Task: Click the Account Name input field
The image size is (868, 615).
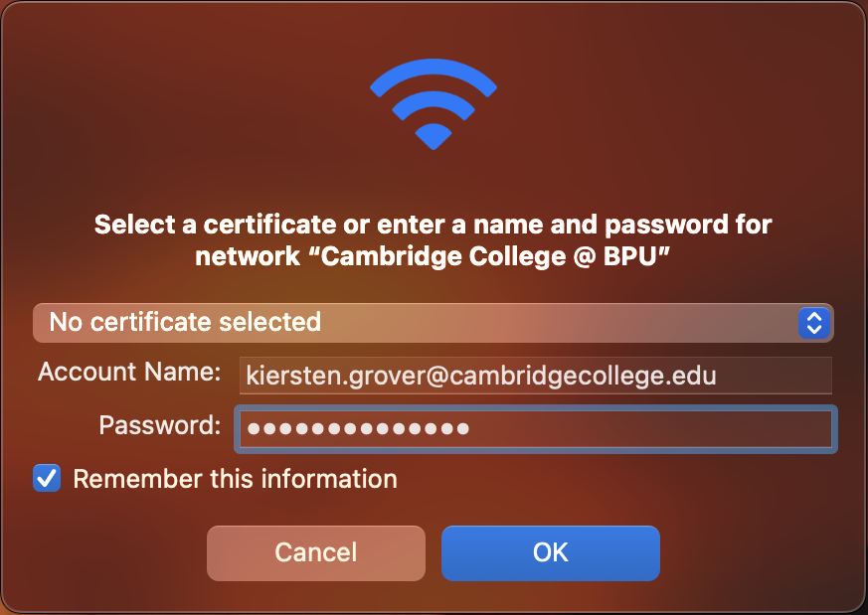Action: [x=535, y=376]
